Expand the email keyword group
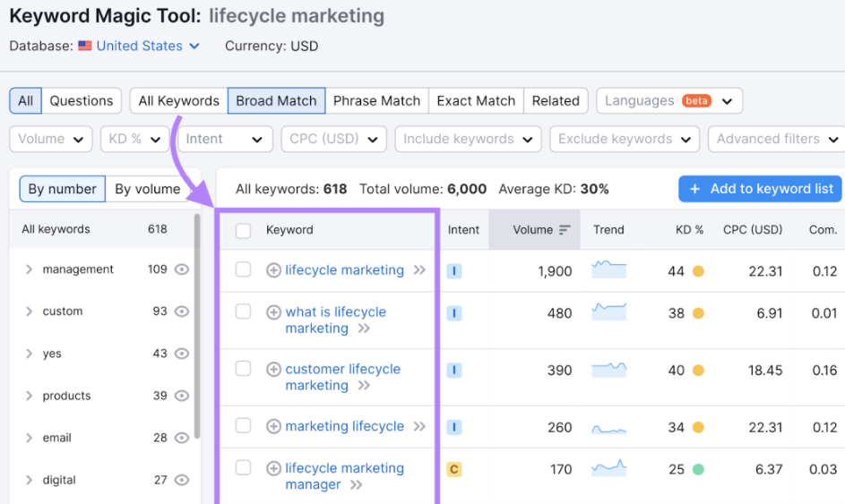845x504 pixels. tap(30, 438)
